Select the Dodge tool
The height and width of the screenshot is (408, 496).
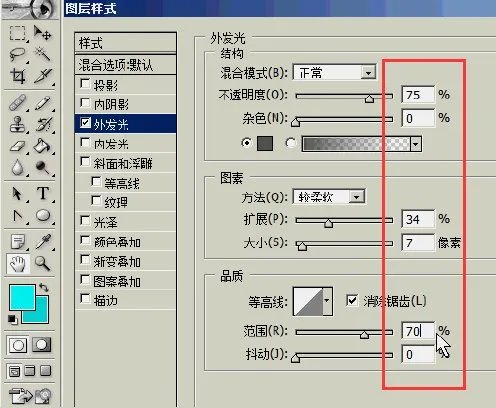pos(42,167)
